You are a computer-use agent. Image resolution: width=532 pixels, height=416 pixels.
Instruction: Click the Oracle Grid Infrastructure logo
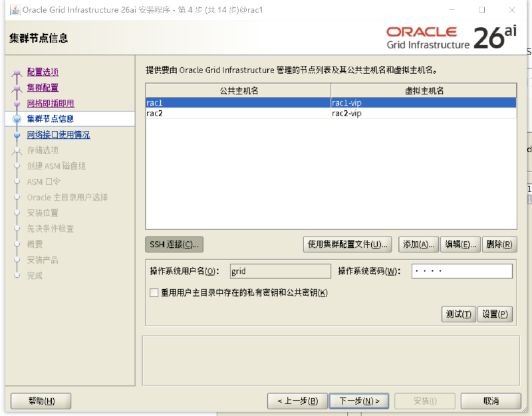452,37
